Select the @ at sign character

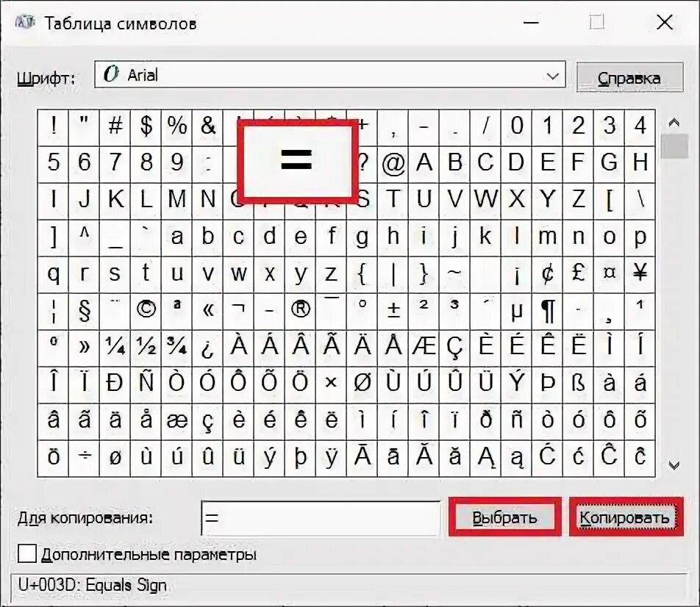click(x=393, y=165)
